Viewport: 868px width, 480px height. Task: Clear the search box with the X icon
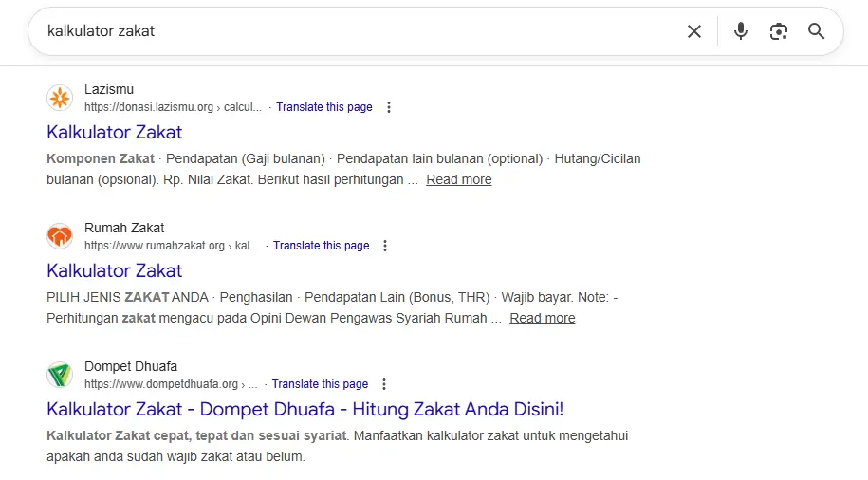click(694, 31)
